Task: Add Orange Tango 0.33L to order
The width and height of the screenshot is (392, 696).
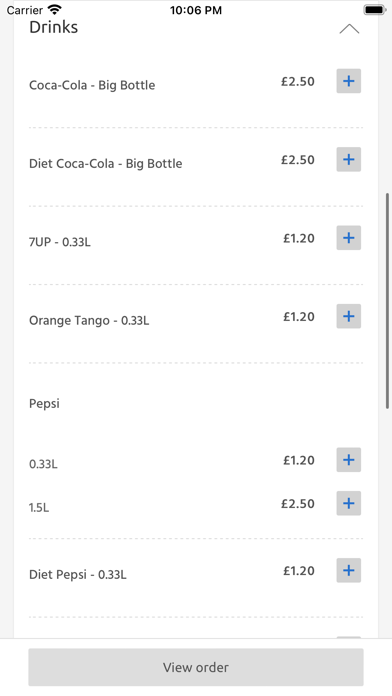Action: pos(348,316)
